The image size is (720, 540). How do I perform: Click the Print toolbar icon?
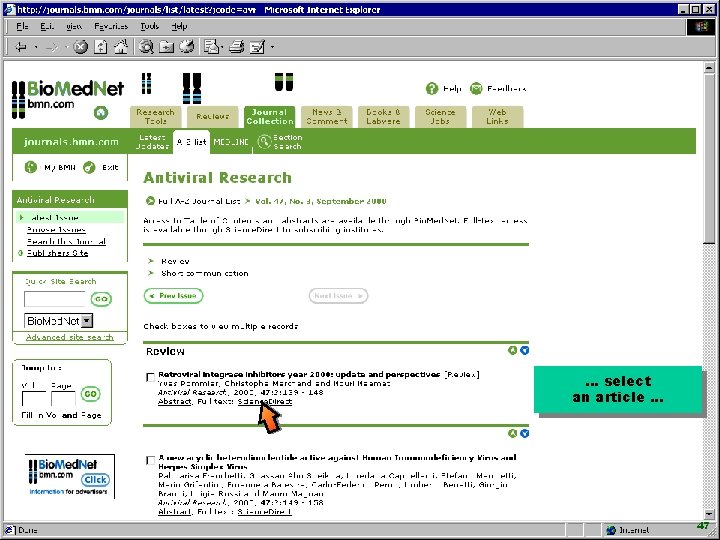point(236,47)
